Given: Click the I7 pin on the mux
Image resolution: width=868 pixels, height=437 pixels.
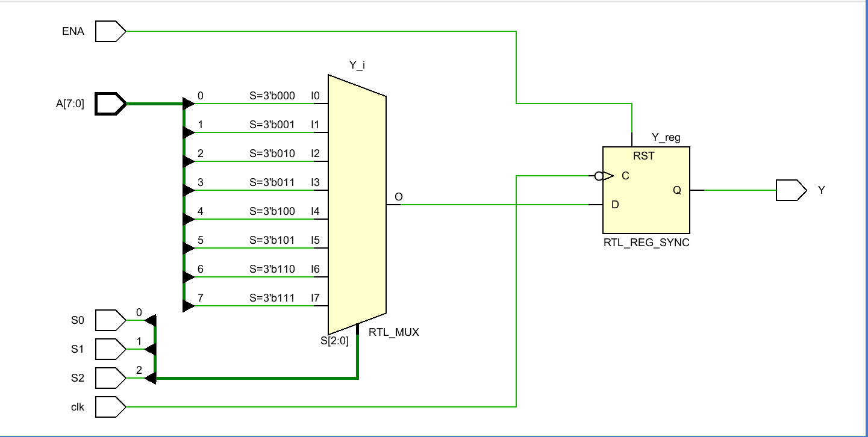Looking at the screenshot, I should (x=315, y=297).
